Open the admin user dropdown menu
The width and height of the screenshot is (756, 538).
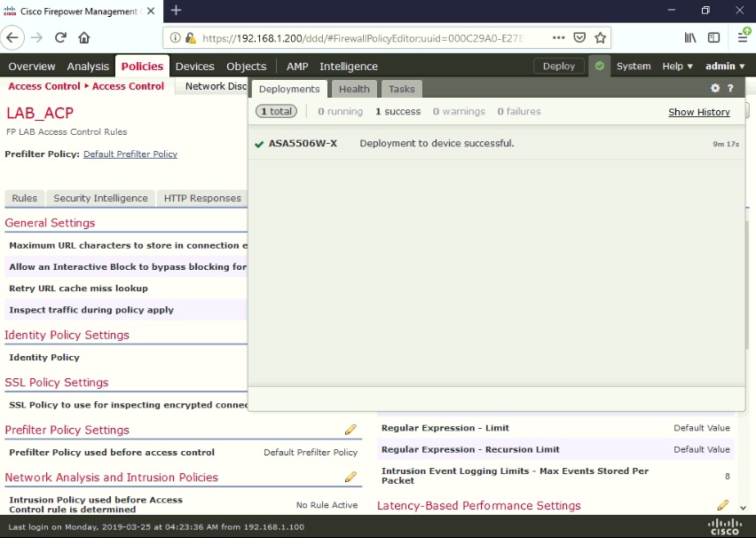point(725,66)
